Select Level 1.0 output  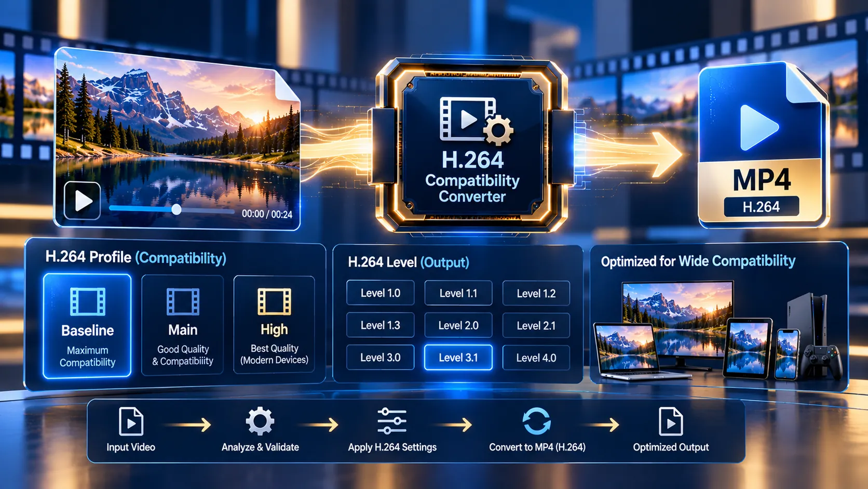(381, 293)
